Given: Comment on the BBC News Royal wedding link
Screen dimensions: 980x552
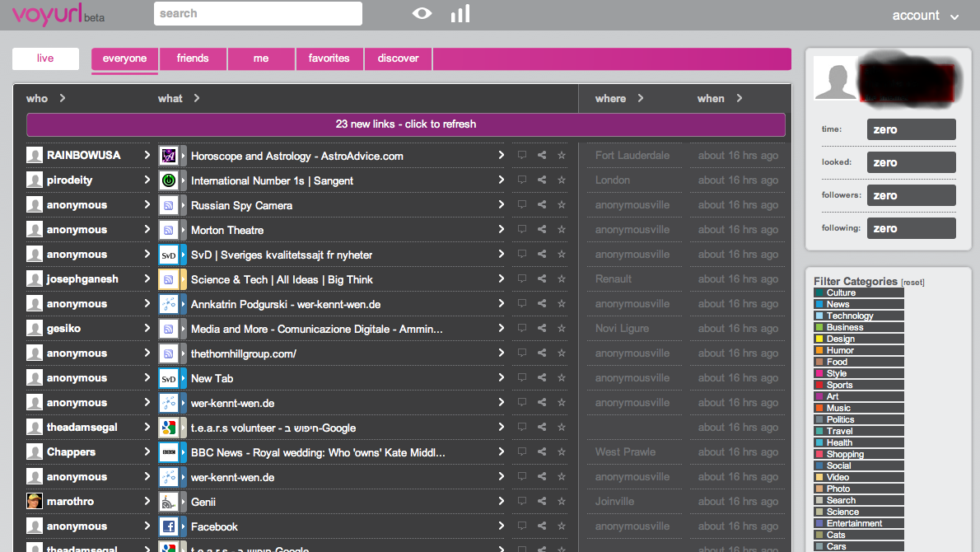Looking at the screenshot, I should coord(522,451).
